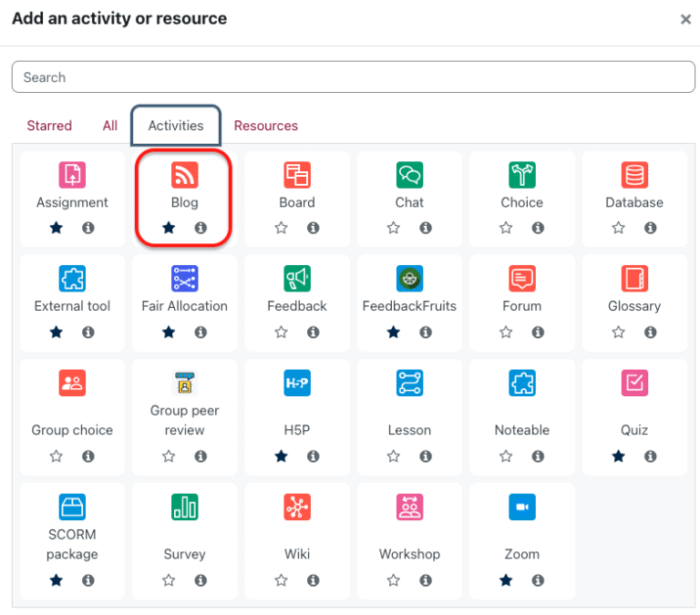Switch to the Starred tab

49,126
